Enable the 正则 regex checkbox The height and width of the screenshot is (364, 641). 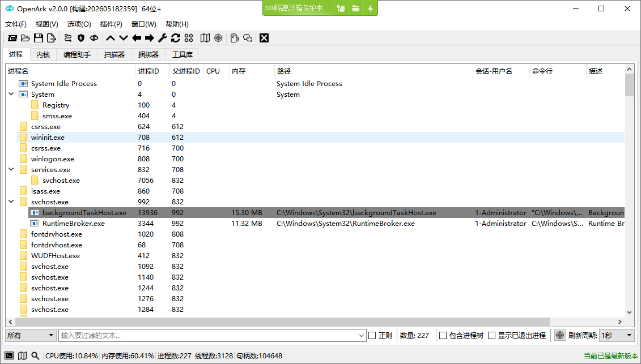[x=372, y=335]
